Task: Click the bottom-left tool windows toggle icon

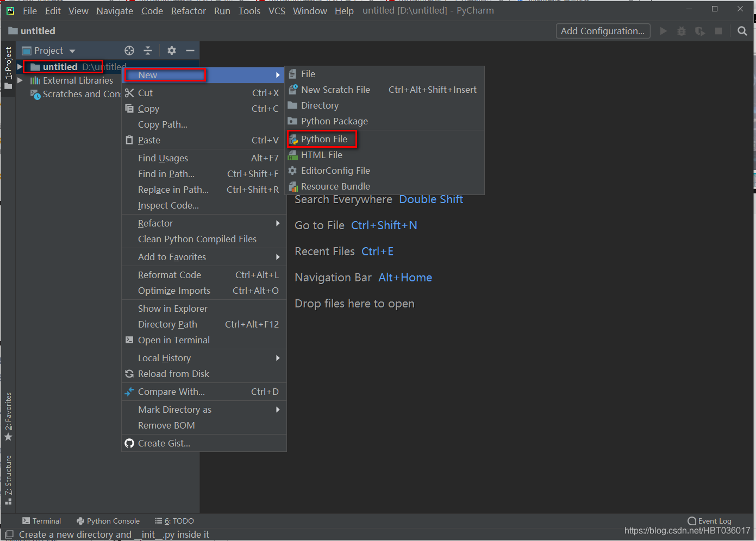Action: click(x=9, y=534)
